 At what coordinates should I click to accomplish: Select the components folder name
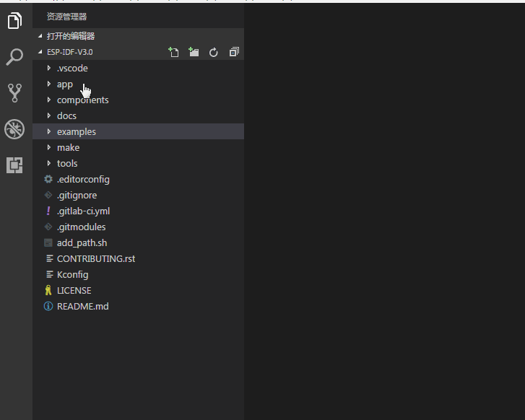click(83, 100)
